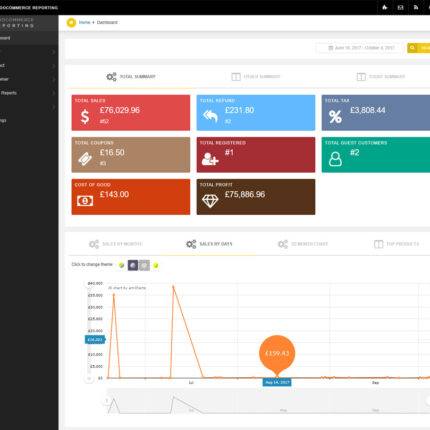Click percent icon on Total Tax card
The width and height of the screenshot is (430, 430).
tap(335, 117)
